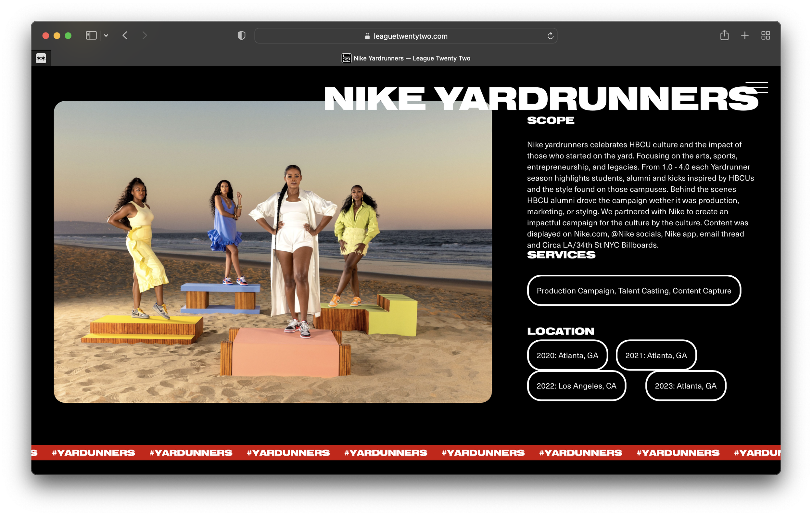The image size is (812, 516).
Task: Open the Share menu
Action: (724, 35)
